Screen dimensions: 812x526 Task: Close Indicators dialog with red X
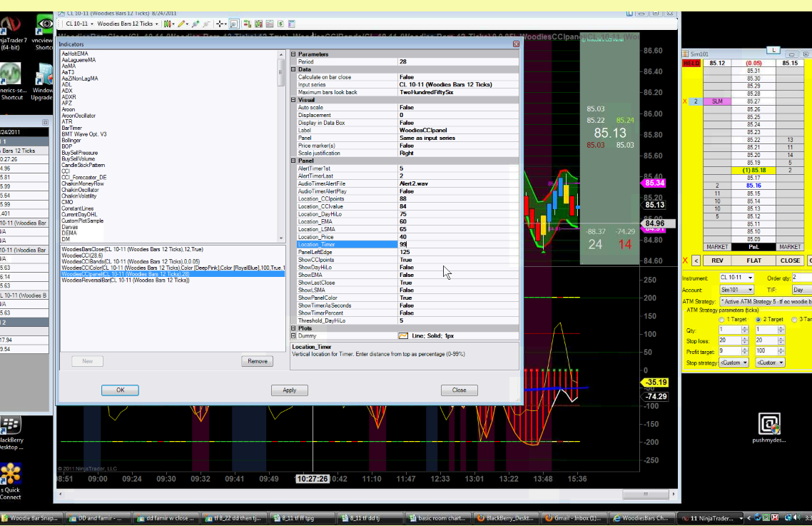click(516, 44)
